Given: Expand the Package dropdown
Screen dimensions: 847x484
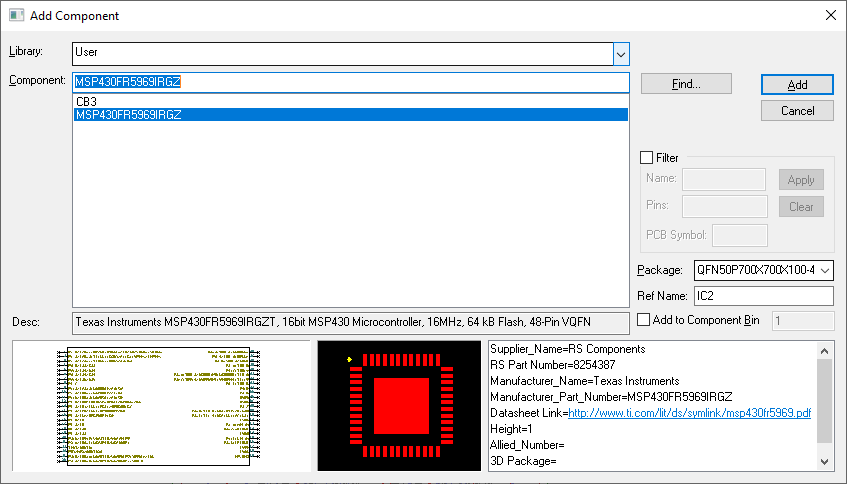Looking at the screenshot, I should (825, 270).
